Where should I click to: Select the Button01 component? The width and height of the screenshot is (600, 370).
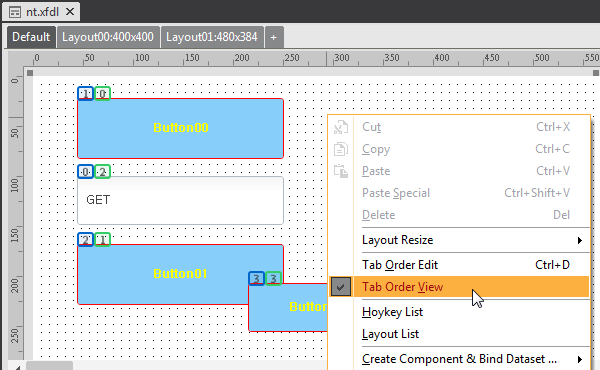[163, 274]
